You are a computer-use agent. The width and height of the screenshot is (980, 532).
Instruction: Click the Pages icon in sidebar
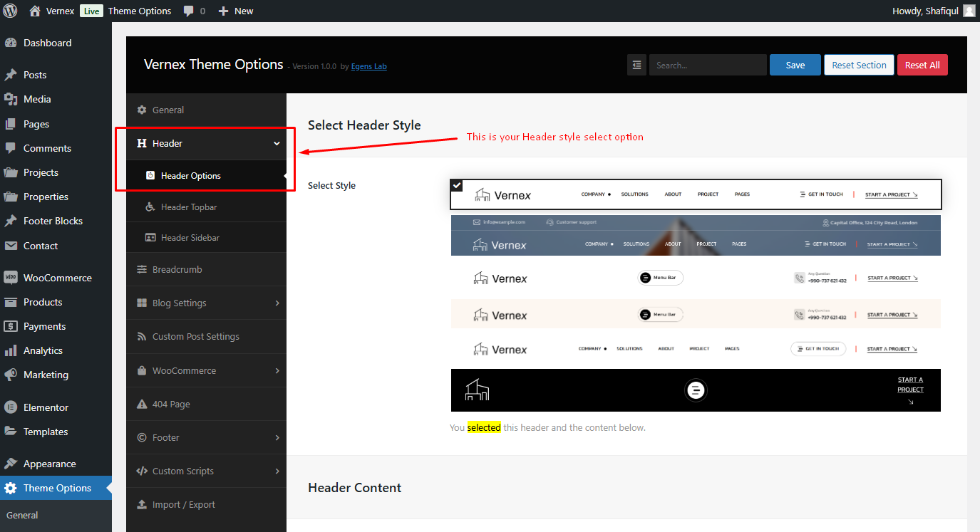(11, 124)
